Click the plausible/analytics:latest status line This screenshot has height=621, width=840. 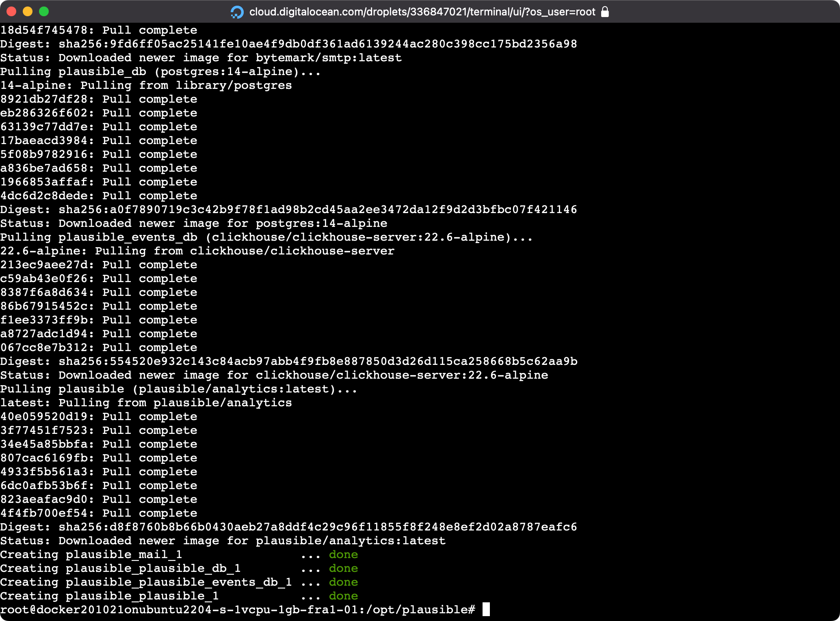pos(223,541)
